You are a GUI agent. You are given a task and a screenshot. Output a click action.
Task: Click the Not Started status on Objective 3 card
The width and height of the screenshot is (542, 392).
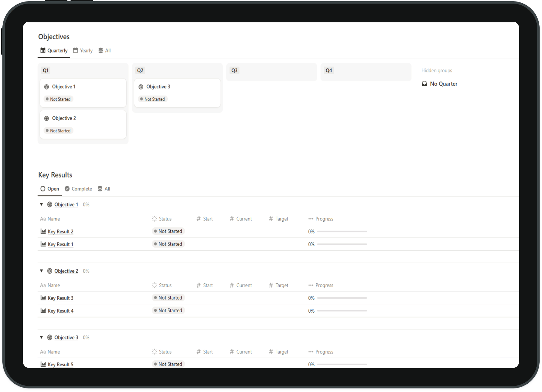click(x=153, y=99)
